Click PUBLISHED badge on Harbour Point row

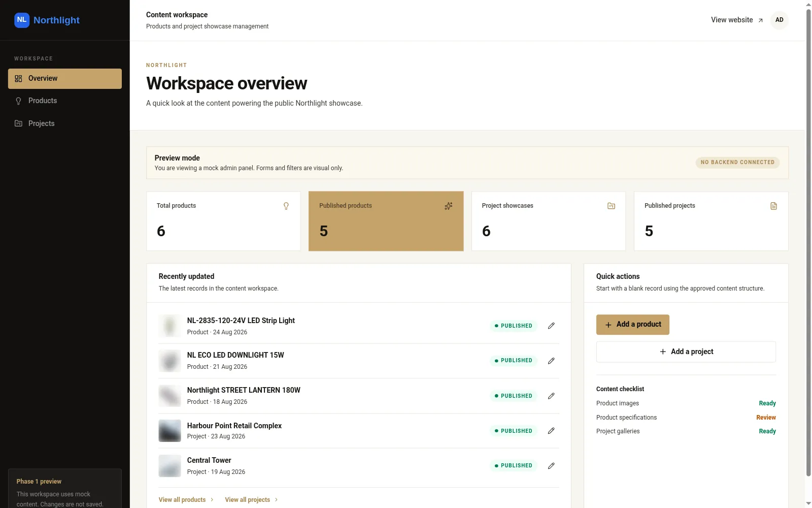point(513,431)
